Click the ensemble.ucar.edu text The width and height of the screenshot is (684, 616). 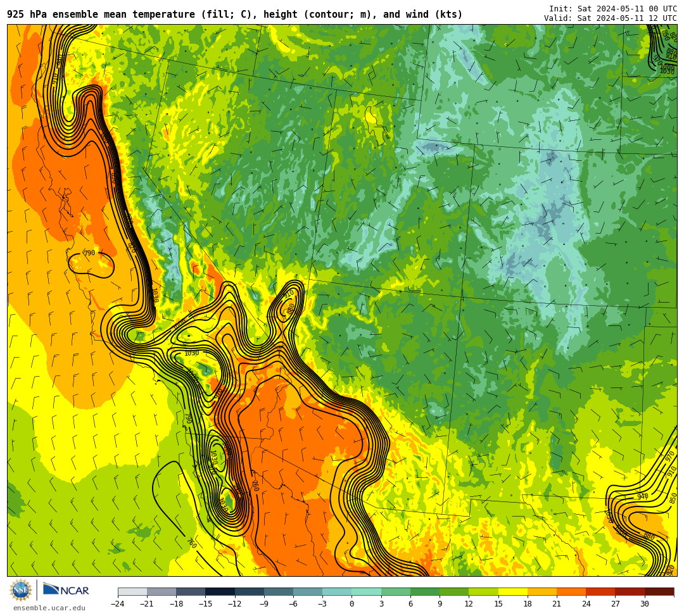coord(49,608)
